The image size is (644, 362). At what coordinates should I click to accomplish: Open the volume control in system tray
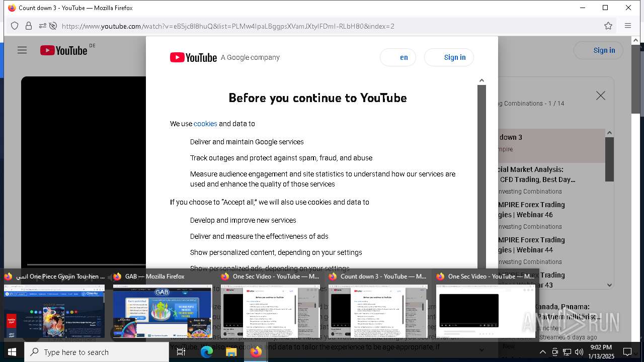point(579,352)
